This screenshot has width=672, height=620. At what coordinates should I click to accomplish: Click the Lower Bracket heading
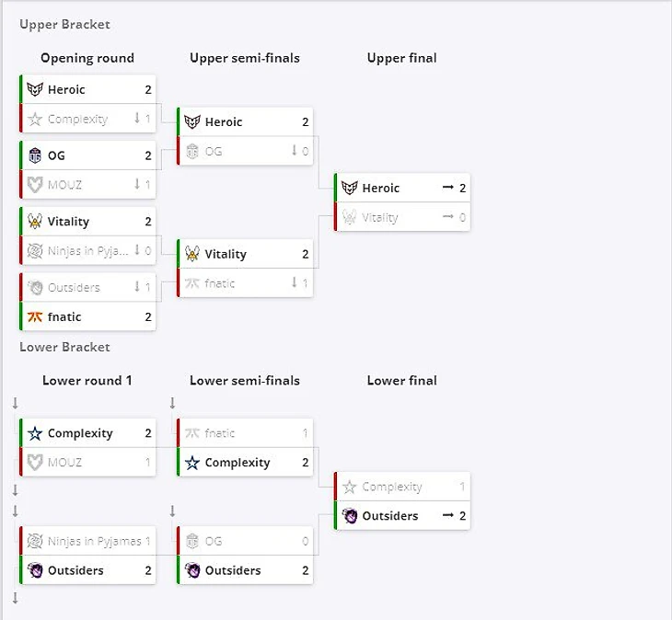pos(64,348)
